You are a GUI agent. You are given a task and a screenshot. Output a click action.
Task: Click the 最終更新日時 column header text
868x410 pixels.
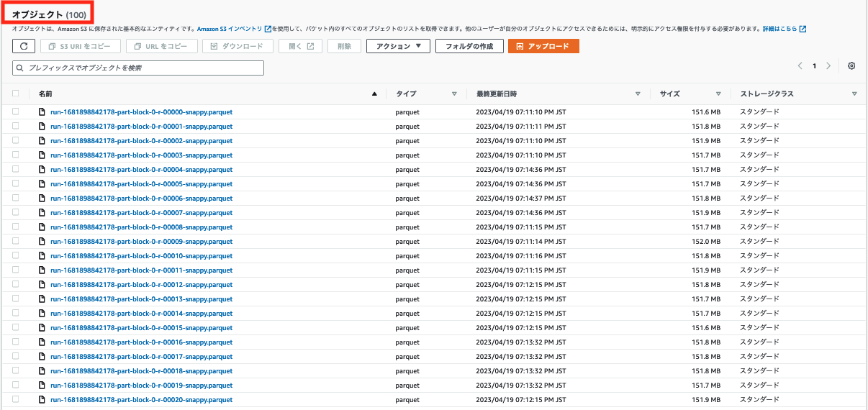(496, 94)
